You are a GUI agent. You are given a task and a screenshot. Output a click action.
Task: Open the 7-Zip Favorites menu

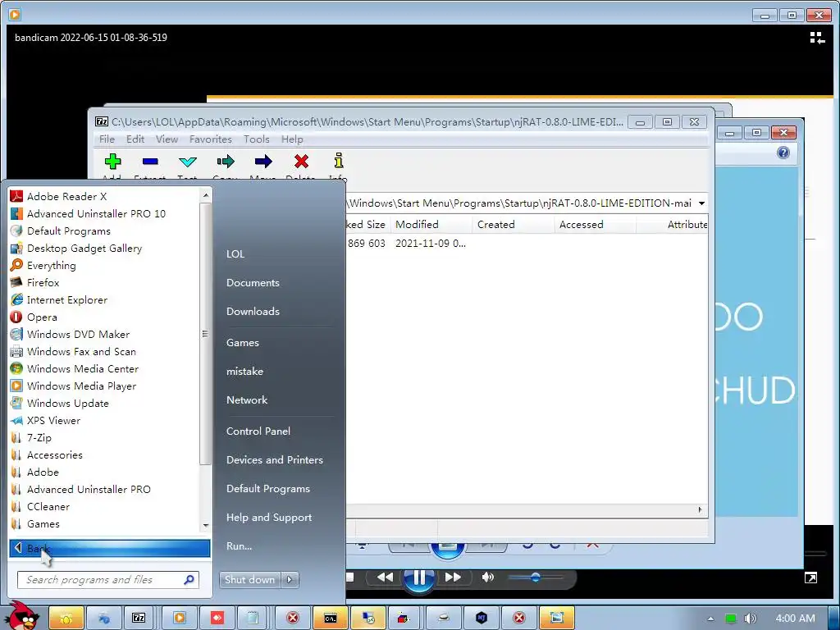click(x=211, y=139)
